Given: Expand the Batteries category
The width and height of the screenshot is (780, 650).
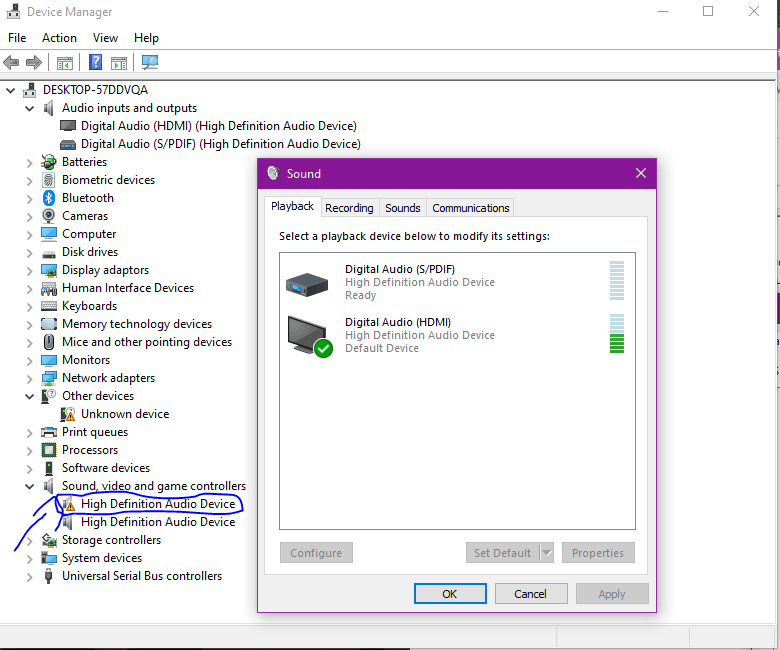Looking at the screenshot, I should point(29,163).
